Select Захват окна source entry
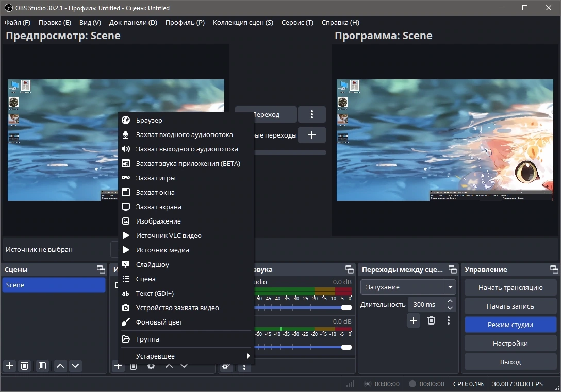The width and height of the screenshot is (561, 392). pos(186,192)
